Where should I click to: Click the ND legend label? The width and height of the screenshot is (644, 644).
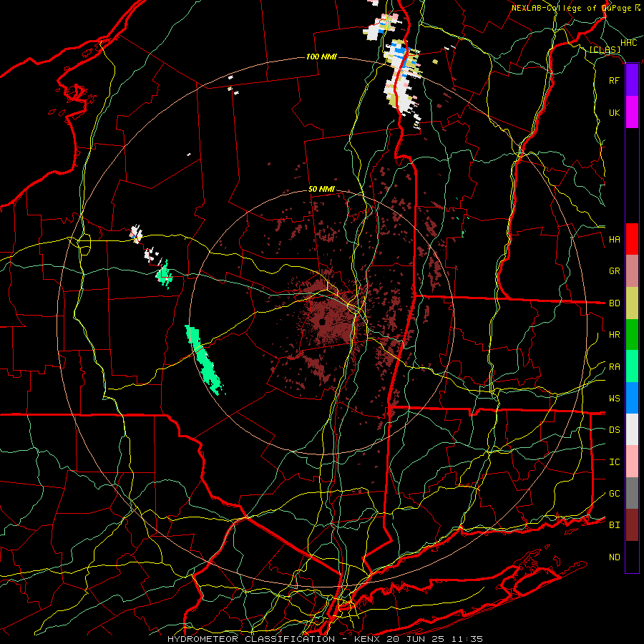click(x=615, y=557)
